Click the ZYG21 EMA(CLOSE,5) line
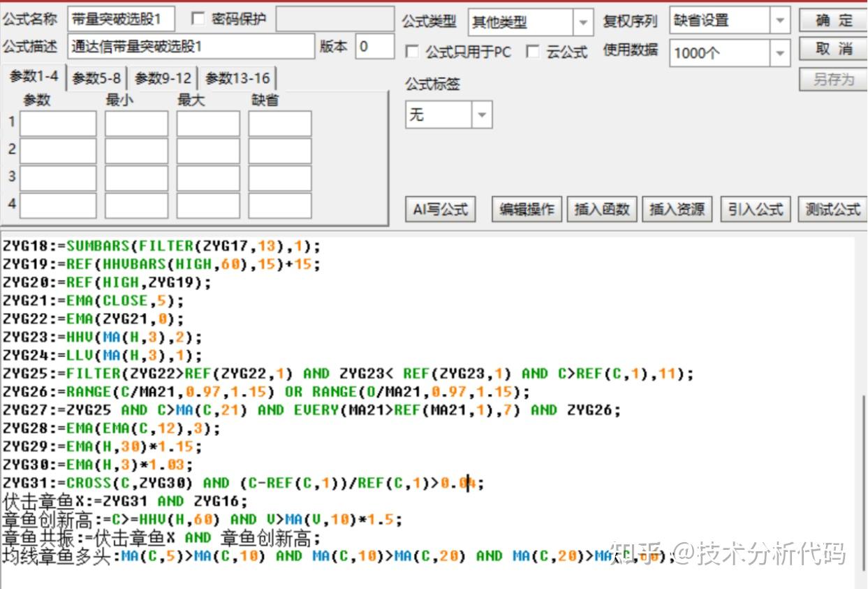 (x=94, y=300)
